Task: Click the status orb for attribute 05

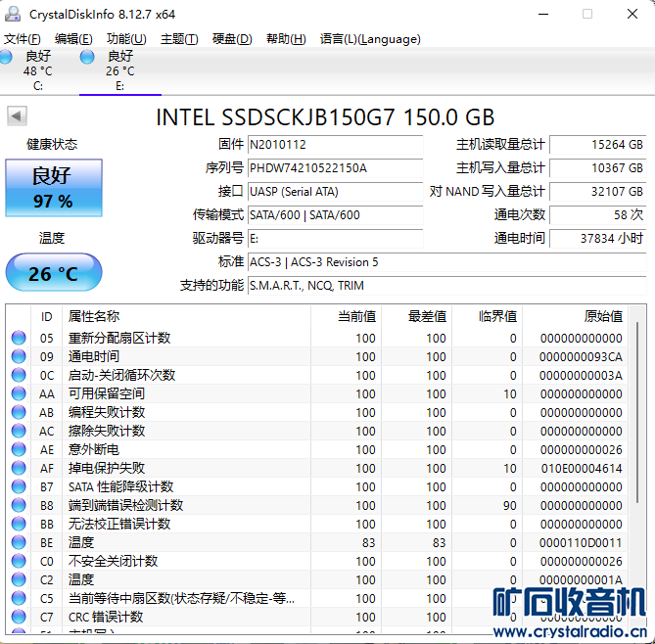Action: 19,338
